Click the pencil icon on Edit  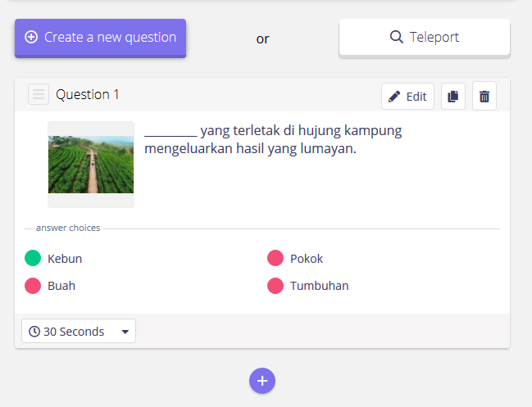[394, 97]
